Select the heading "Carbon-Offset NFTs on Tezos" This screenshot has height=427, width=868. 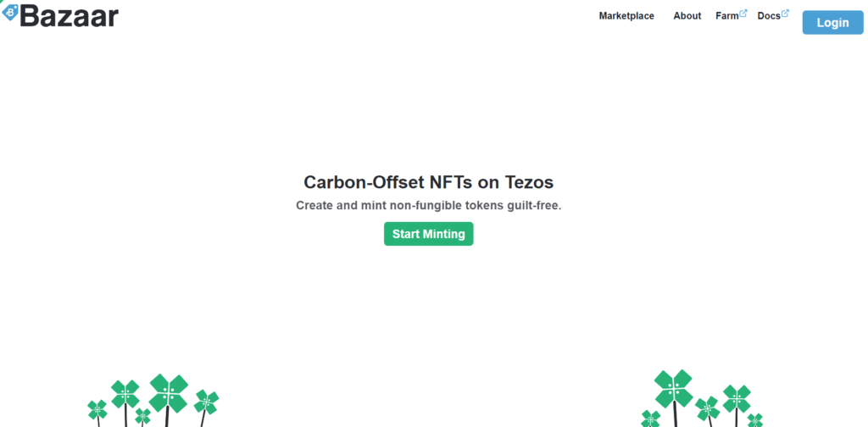point(428,182)
